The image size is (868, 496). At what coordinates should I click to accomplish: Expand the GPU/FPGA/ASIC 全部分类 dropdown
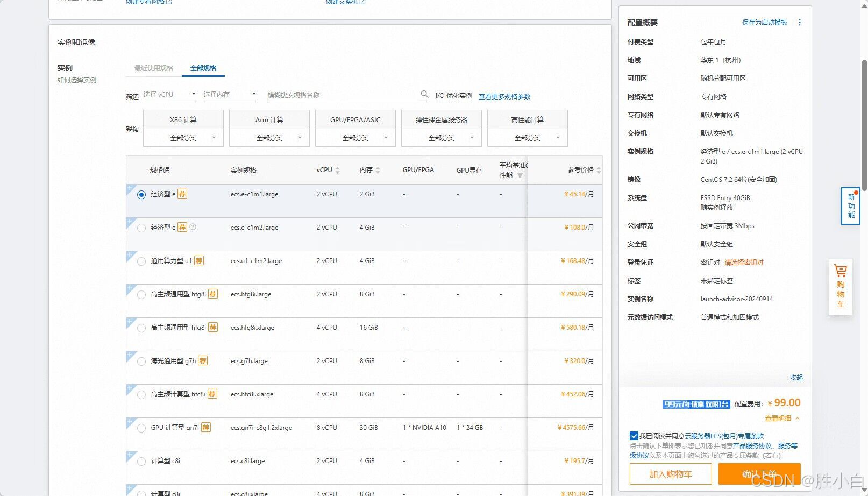355,138
